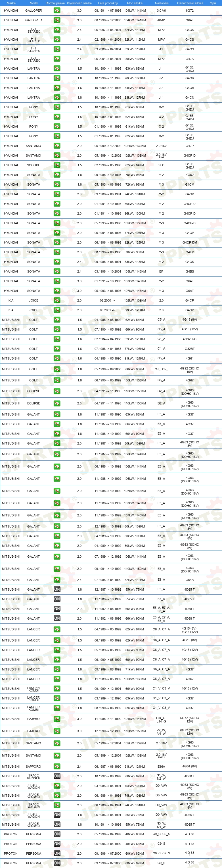The image size is (222, 868).
Task: Click the 'E16A' body cell
Action: [161, 766]
